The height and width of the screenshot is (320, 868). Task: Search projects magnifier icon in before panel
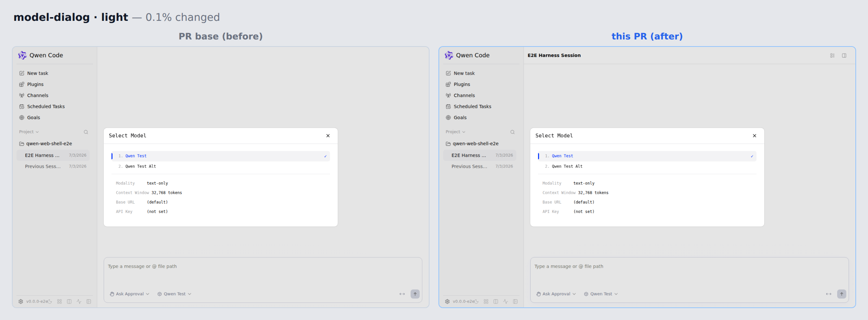point(86,132)
